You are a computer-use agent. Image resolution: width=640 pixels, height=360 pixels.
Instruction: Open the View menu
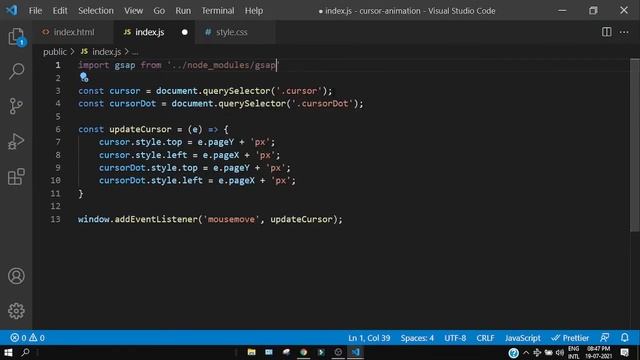133,11
